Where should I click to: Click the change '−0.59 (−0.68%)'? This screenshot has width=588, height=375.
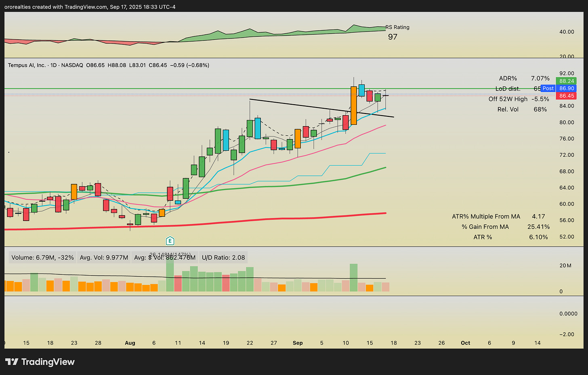190,65
